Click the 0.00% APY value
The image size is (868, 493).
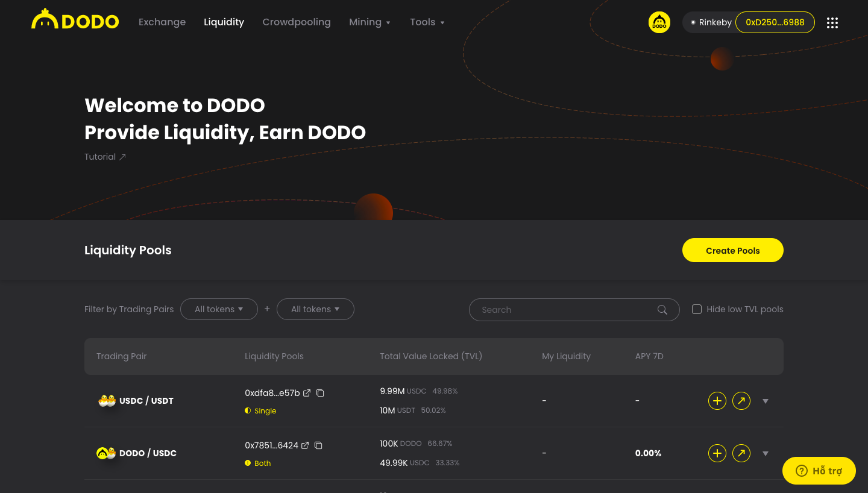point(649,453)
